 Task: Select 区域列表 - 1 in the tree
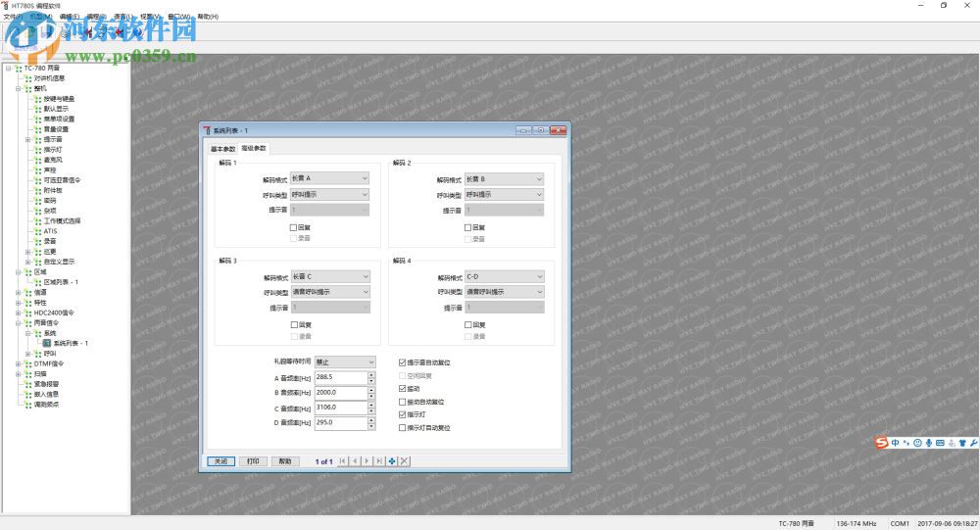point(61,282)
